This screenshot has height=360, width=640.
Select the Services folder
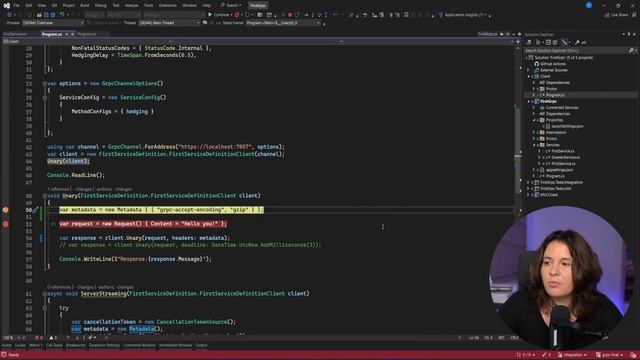(552, 145)
